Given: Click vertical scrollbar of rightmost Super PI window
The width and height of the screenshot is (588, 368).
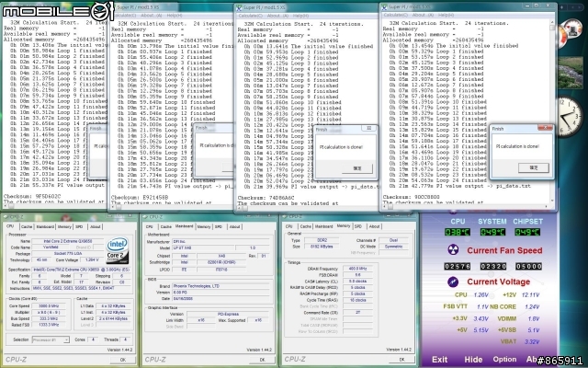Looking at the screenshot, I should pyautogui.click(x=552, y=112).
